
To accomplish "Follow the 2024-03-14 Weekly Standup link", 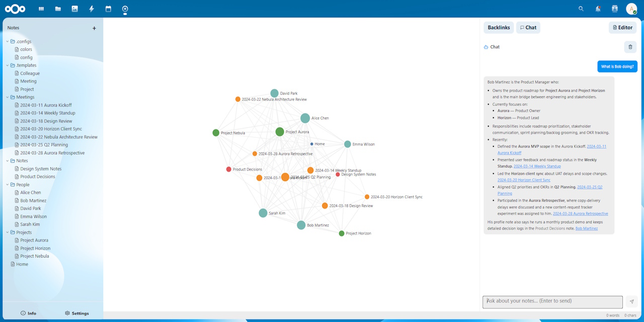I will tap(537, 166).
